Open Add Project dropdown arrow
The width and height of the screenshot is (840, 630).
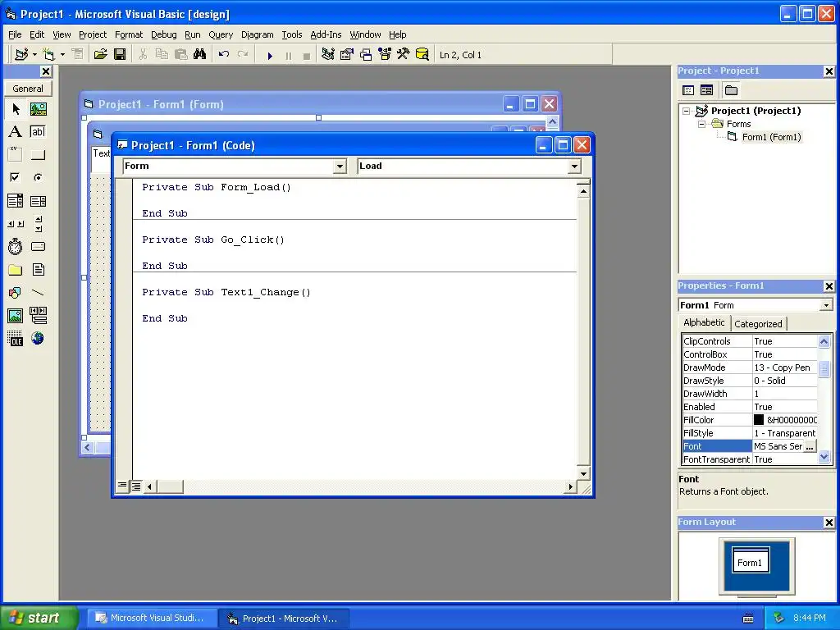coord(34,55)
